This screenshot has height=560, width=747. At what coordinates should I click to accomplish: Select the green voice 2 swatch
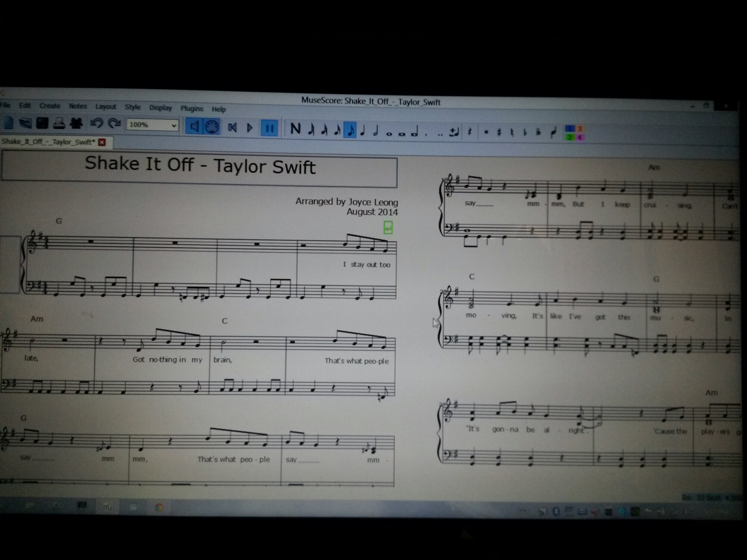coord(570,137)
